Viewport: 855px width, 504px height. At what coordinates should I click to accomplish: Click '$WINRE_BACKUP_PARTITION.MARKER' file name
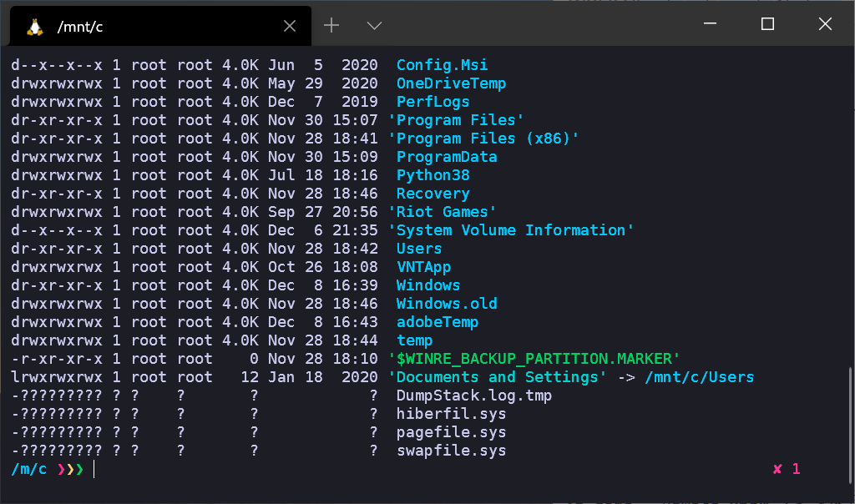point(534,359)
